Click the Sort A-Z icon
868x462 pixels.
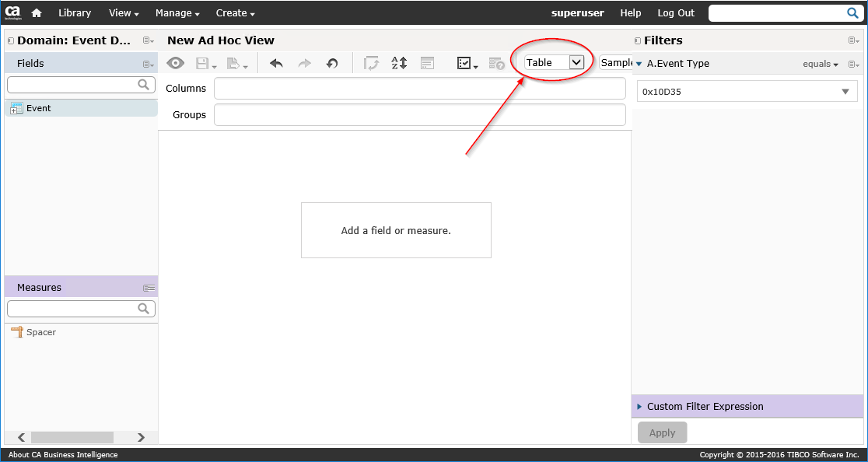pos(399,64)
